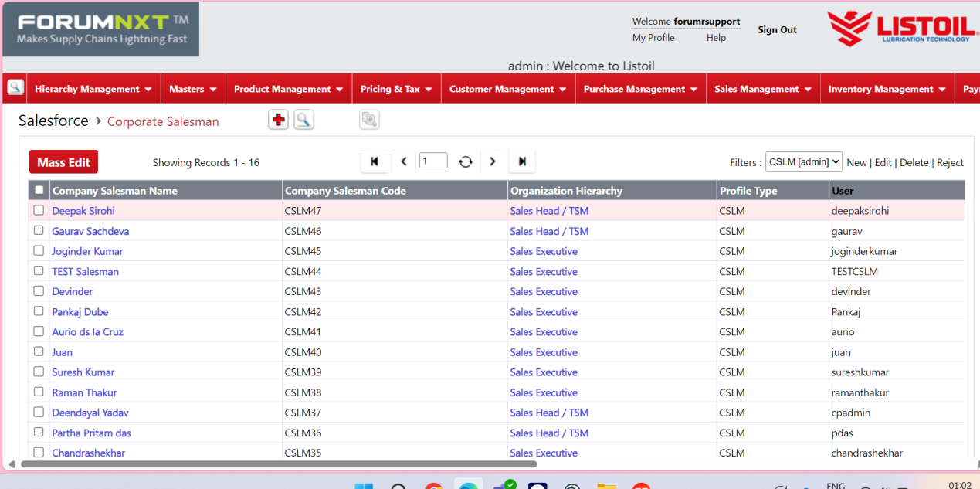
Task: Open the Windows Start menu
Action: click(363, 487)
